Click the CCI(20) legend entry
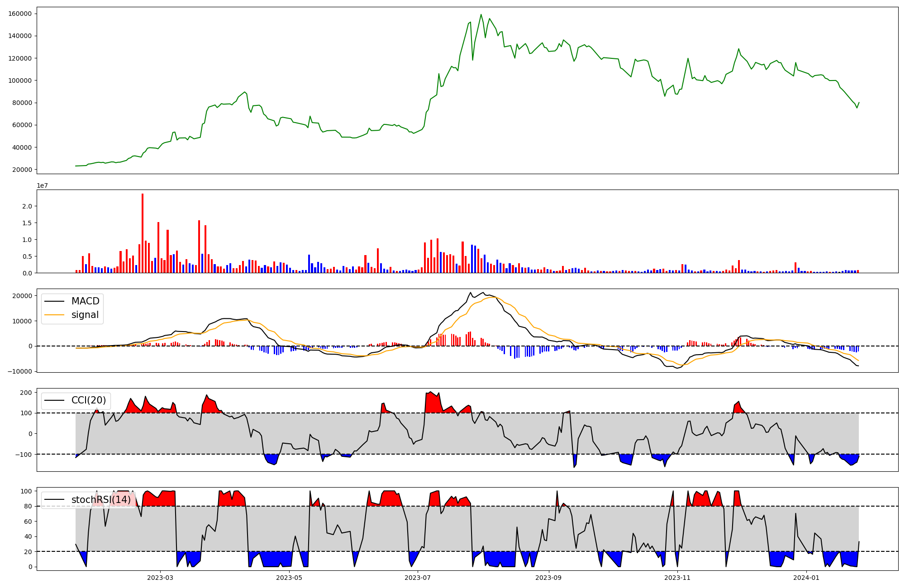This screenshot has height=588, width=905. coord(88,400)
